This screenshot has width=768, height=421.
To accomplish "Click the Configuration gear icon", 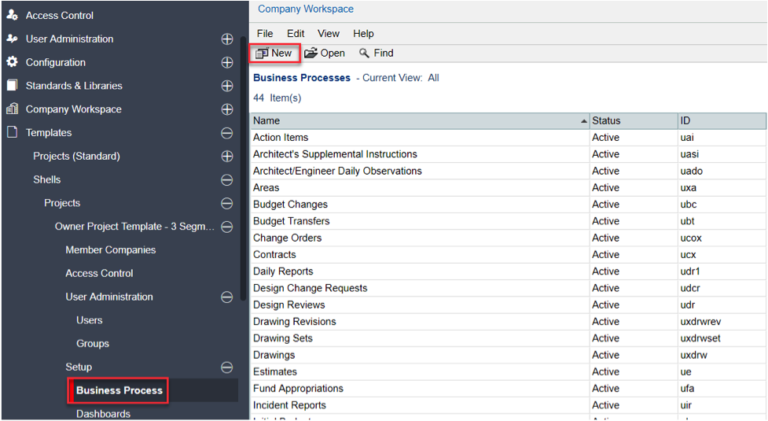I will coord(12,62).
